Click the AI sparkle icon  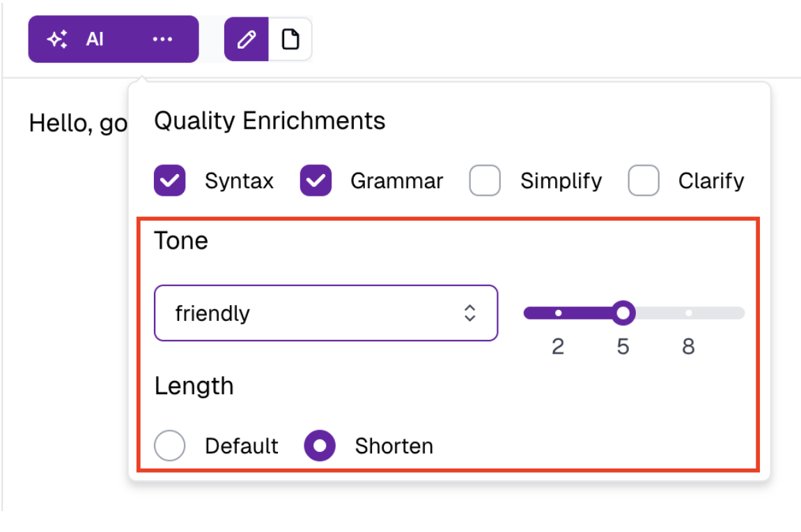(57, 40)
